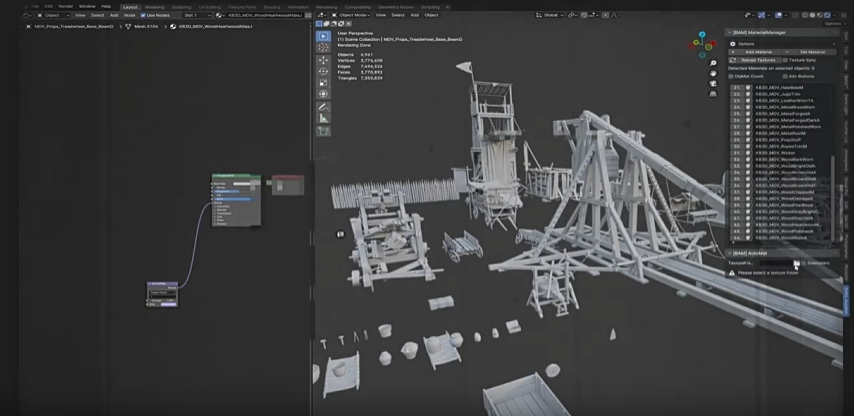Screen dimensions: 854x416
Task: Select the Cursor tool in viewport toolbar
Action: tap(323, 47)
